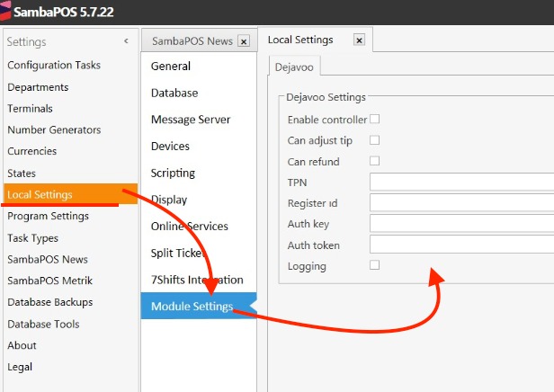The width and height of the screenshot is (554, 392).
Task: Select Local Settings in the sidebar
Action: (x=71, y=194)
